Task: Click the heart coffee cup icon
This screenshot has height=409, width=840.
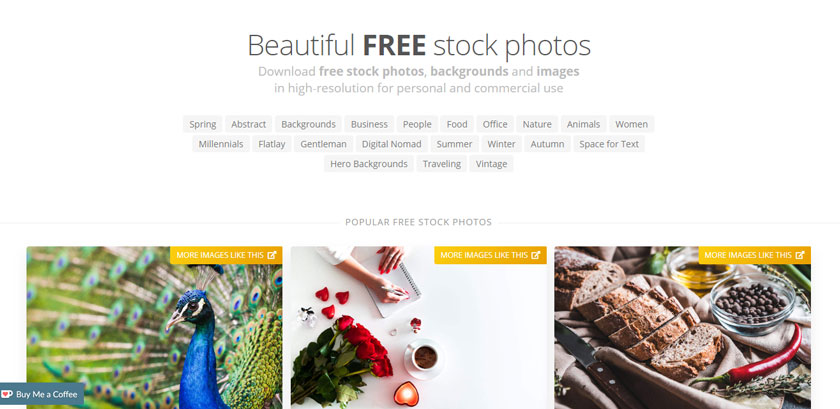Action: point(8,394)
